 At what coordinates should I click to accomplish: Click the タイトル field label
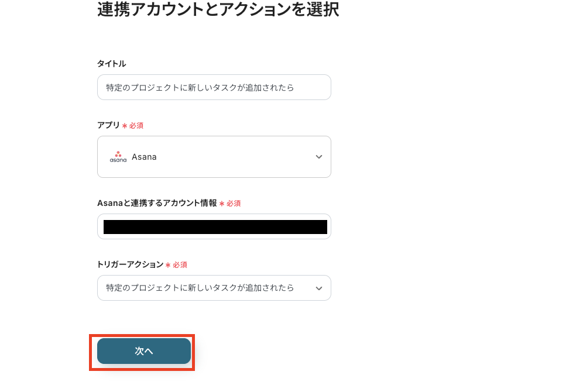pos(111,63)
